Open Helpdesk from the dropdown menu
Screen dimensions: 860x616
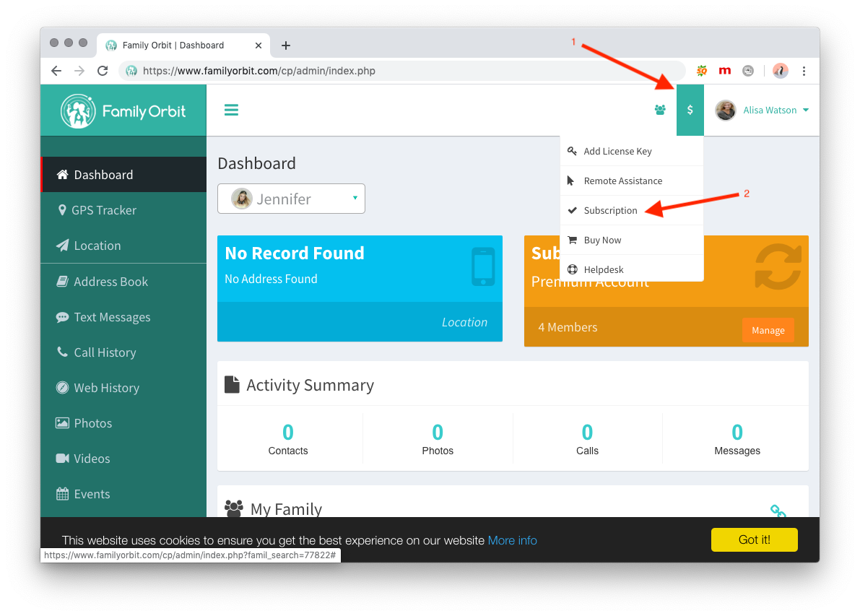click(604, 270)
